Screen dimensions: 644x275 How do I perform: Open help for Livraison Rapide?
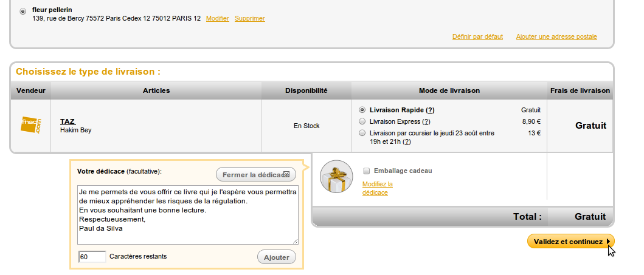tap(430, 110)
